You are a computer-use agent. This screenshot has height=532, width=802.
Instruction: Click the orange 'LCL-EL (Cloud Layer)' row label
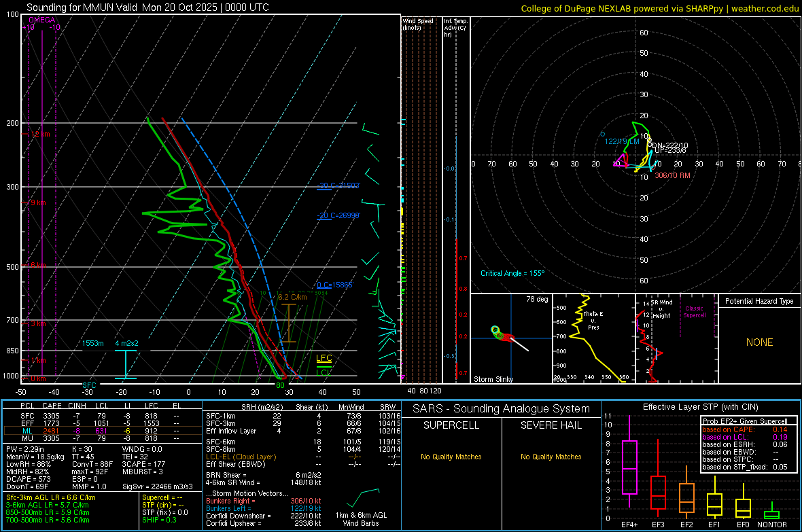tap(241, 457)
